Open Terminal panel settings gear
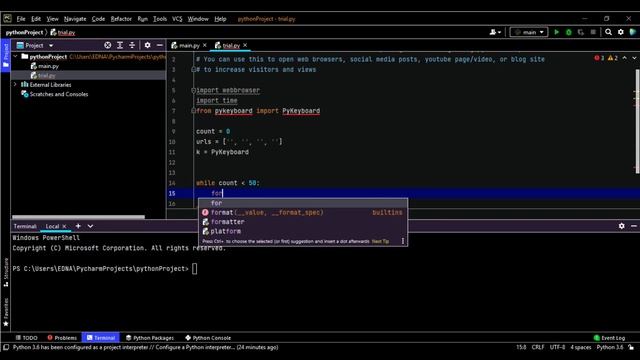The width and height of the screenshot is (640, 360). pos(621,226)
